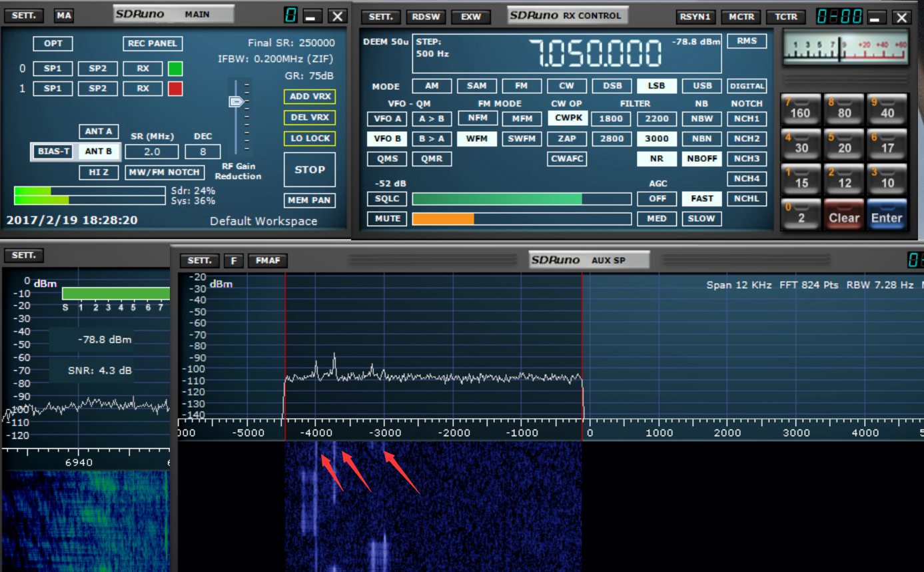The image size is (924, 572).
Task: Click the blue Enter keypad key
Action: click(x=887, y=214)
